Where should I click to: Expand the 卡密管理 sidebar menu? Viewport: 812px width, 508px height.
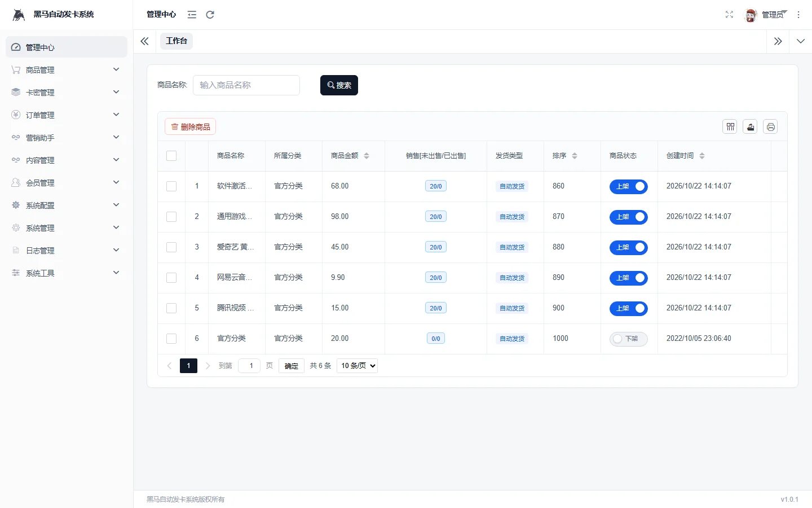(67, 93)
